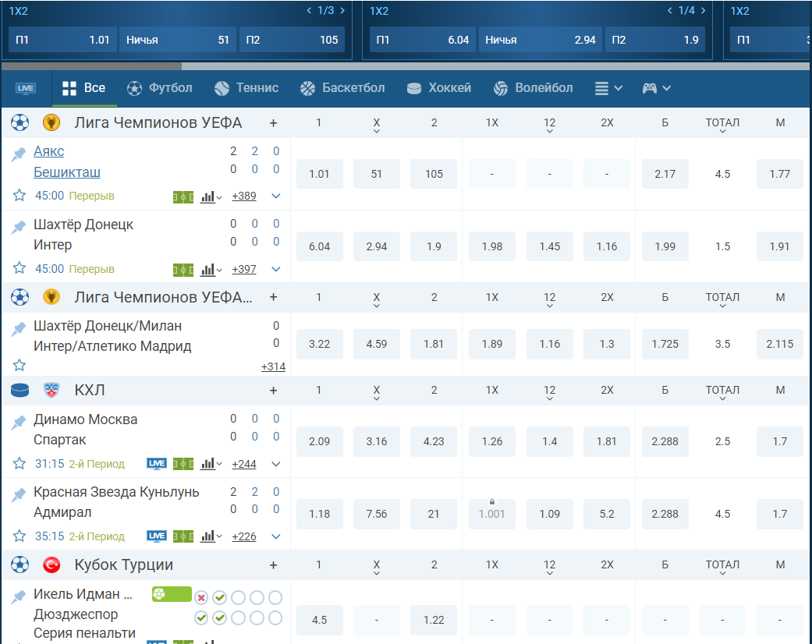Viewport: 812px width, 644px height.
Task: Watch LIVE stream of Динамо Москва match
Action: click(156, 464)
